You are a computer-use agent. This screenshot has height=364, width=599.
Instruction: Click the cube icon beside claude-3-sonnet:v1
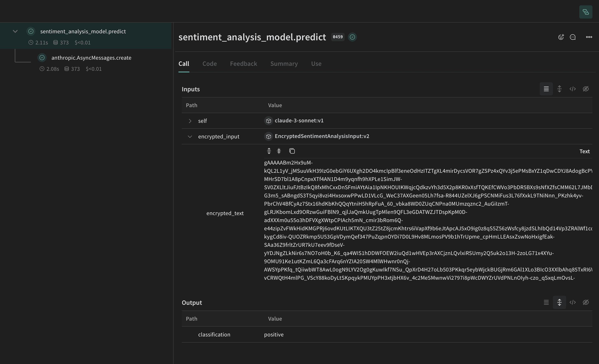[x=268, y=121]
